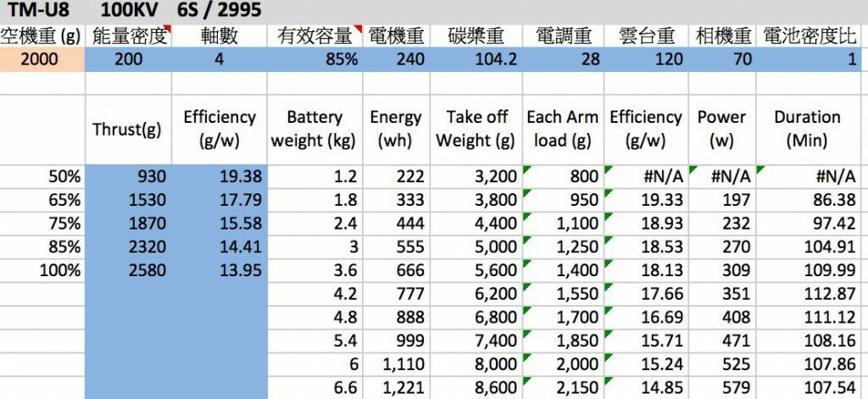Image resolution: width=868 pixels, height=399 pixels.
Task: Select the Take off Weight (g) header
Action: 475,129
